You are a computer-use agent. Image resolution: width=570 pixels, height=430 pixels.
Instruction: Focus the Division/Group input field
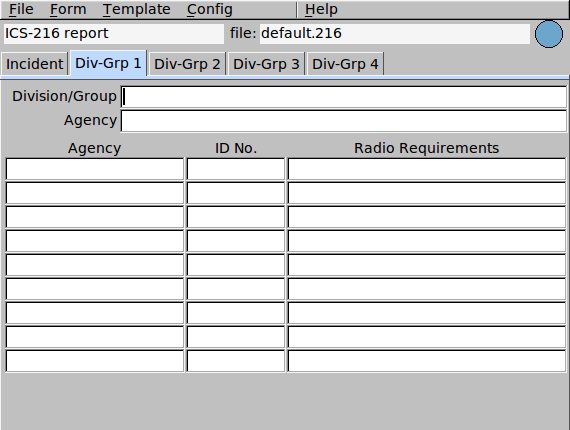(344, 97)
